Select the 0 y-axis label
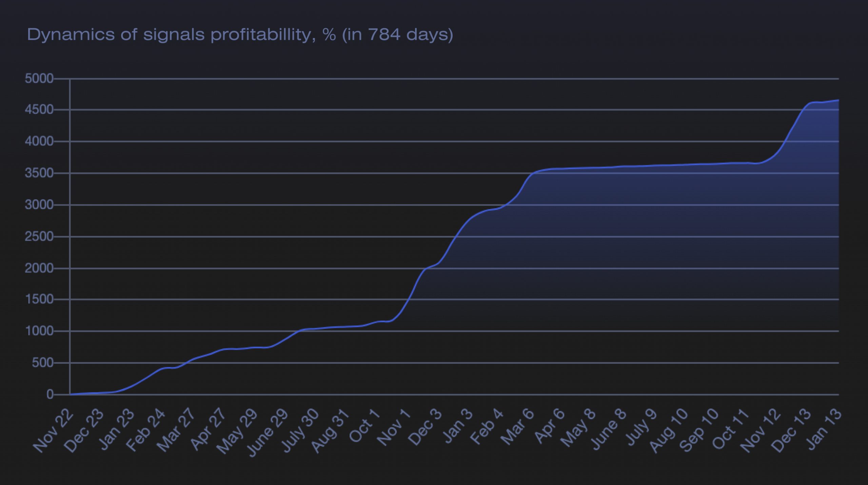 point(50,394)
